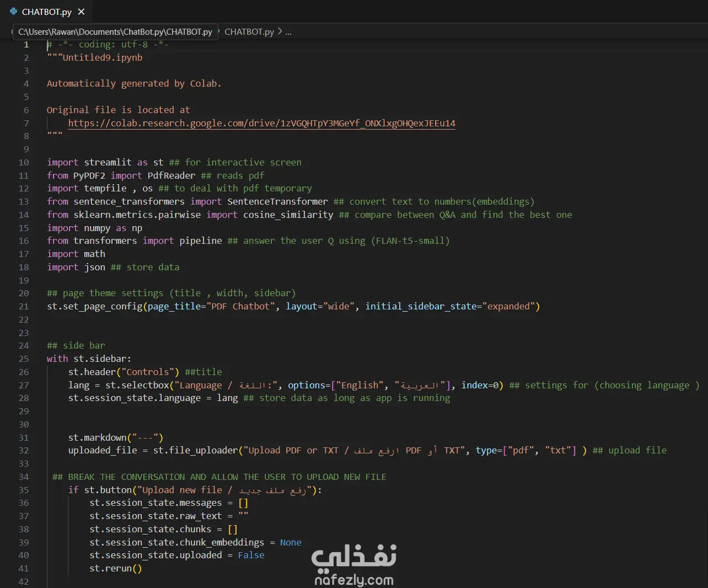Click line number 21 in the gutter
This screenshot has height=588, width=708.
tap(24, 307)
